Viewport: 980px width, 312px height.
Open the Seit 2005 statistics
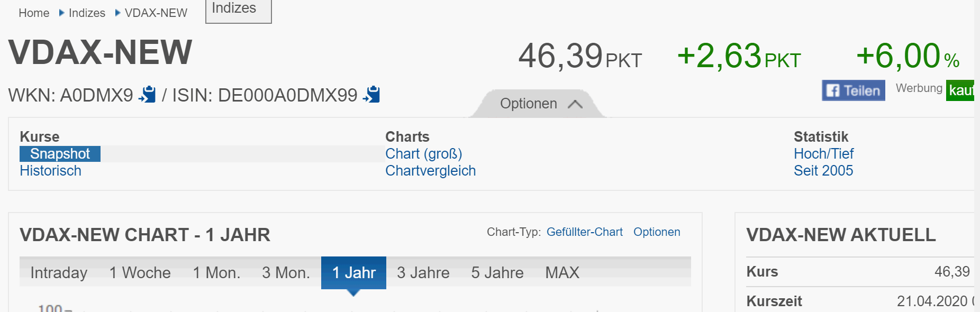coord(823,171)
